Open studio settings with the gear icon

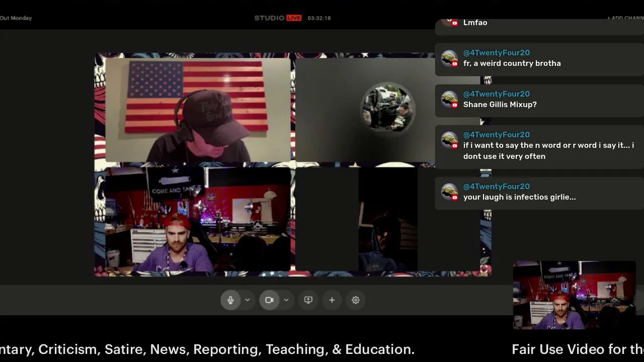point(356,300)
